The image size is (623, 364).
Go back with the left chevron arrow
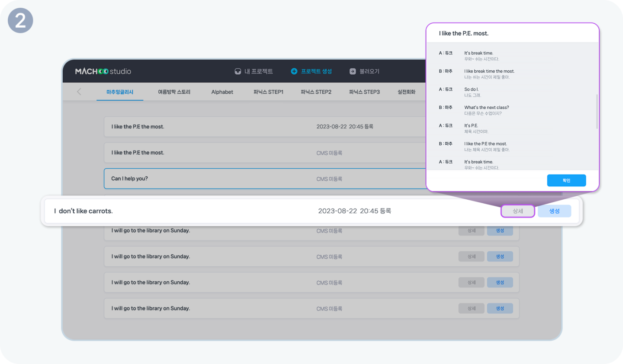point(79,92)
